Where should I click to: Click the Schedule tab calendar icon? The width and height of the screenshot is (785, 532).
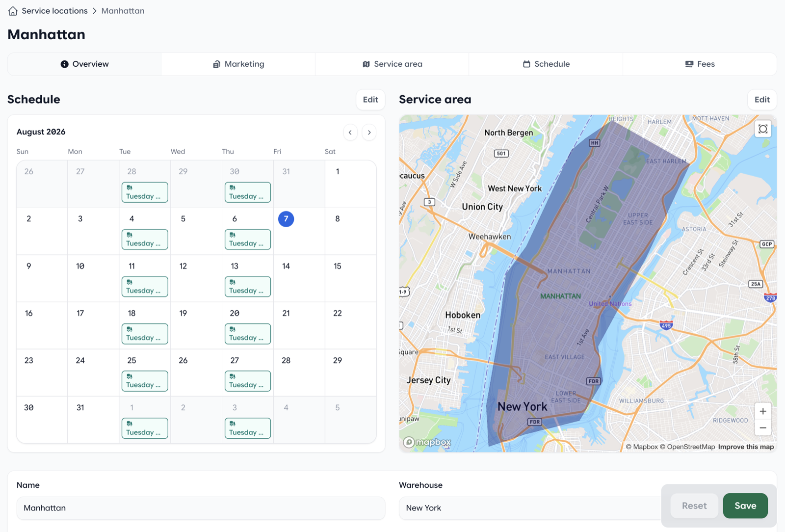(526, 64)
